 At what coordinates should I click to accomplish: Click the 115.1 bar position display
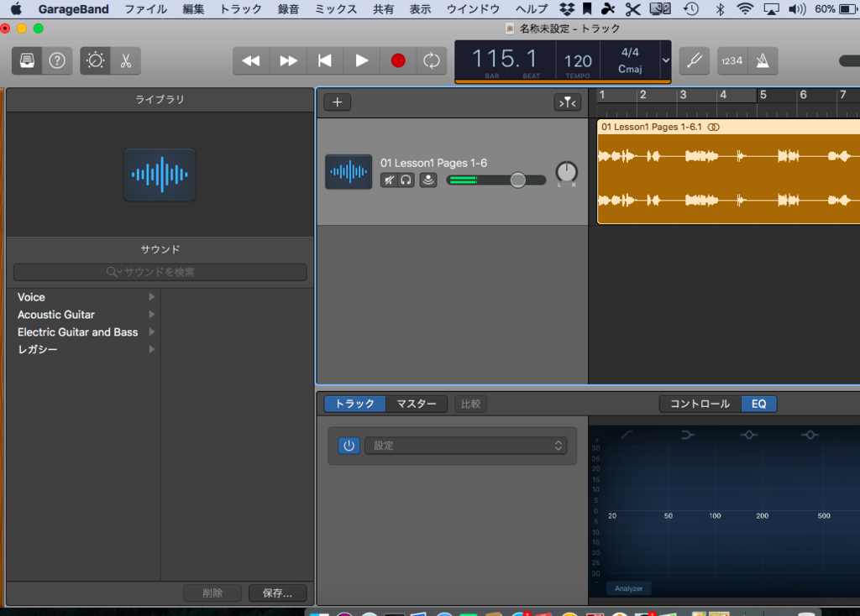pos(504,59)
